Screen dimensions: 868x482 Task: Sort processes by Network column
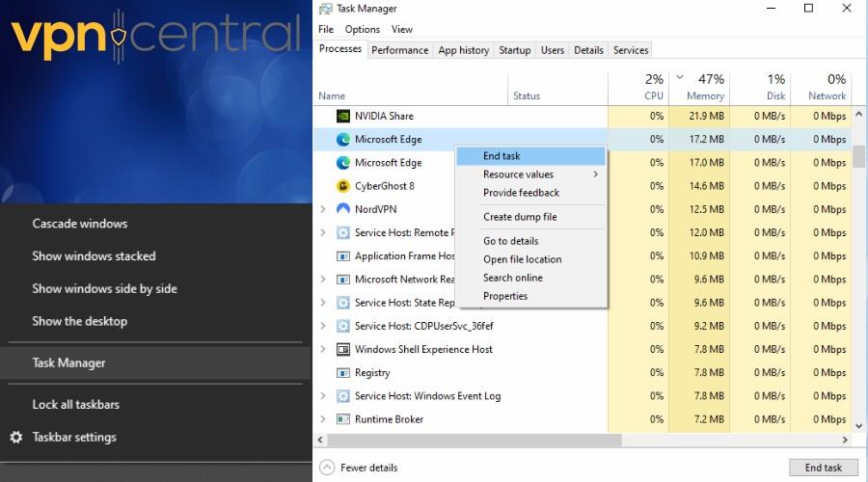click(821, 88)
